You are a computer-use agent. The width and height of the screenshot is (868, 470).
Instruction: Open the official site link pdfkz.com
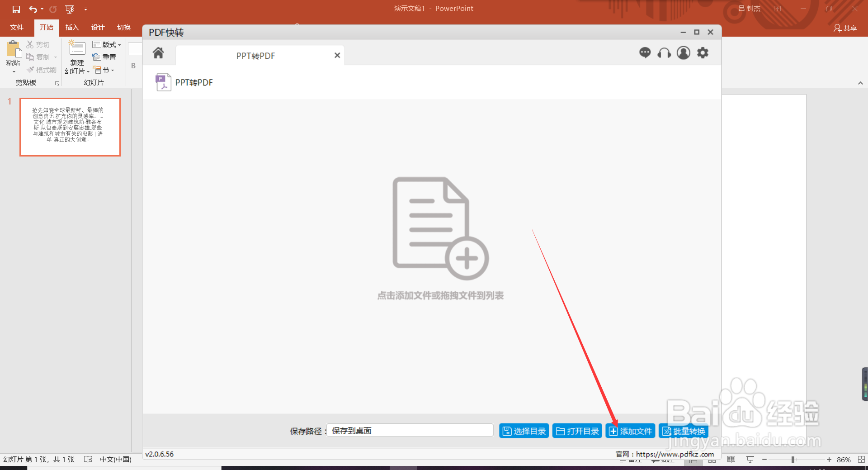675,454
